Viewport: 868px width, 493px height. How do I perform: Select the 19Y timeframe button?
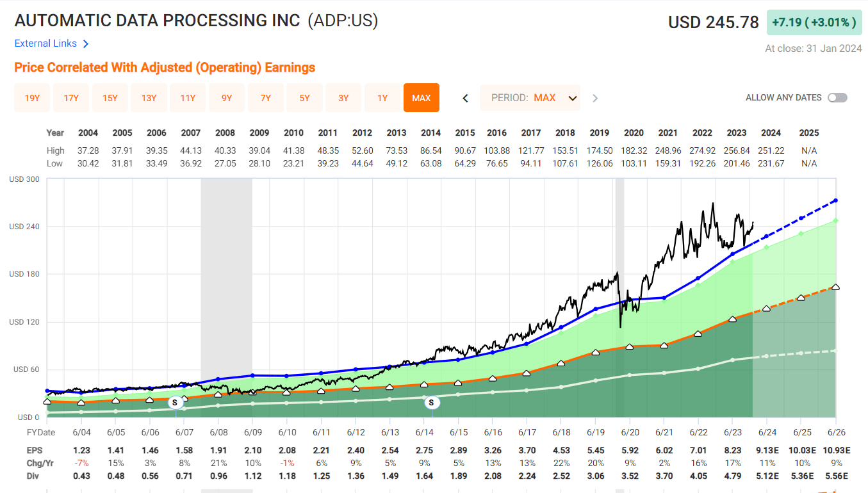[31, 98]
